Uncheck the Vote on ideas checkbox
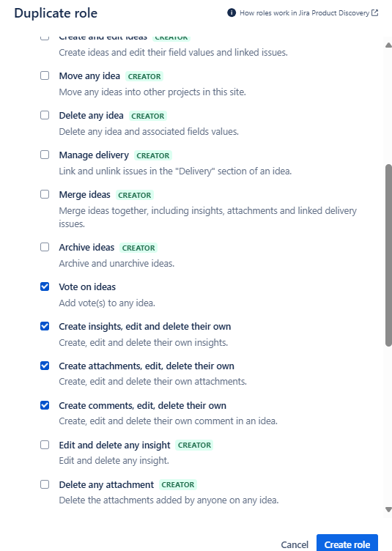The height and width of the screenshot is (551, 392). [x=45, y=286]
